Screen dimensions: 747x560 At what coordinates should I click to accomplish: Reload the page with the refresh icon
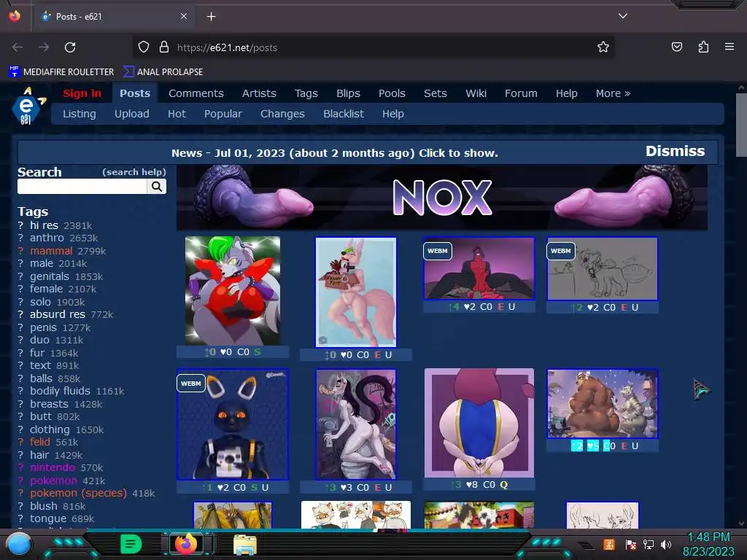coord(70,47)
